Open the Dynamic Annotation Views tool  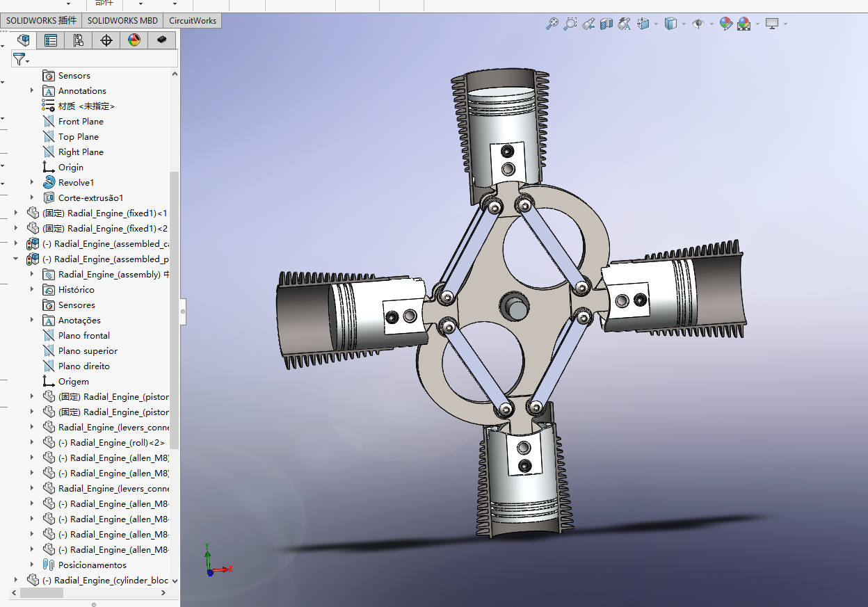(625, 24)
